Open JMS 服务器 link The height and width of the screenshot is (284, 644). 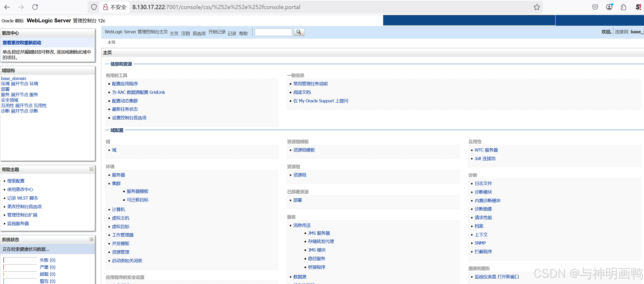tap(319, 233)
